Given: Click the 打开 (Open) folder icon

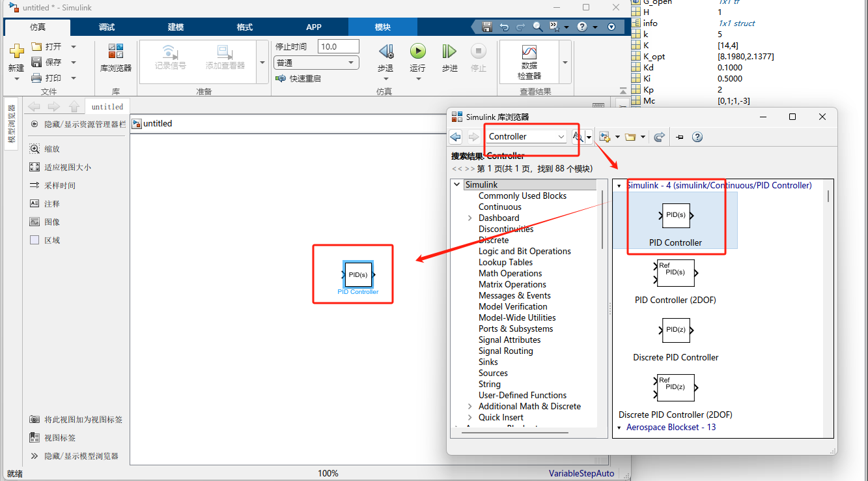Looking at the screenshot, I should tap(36, 47).
